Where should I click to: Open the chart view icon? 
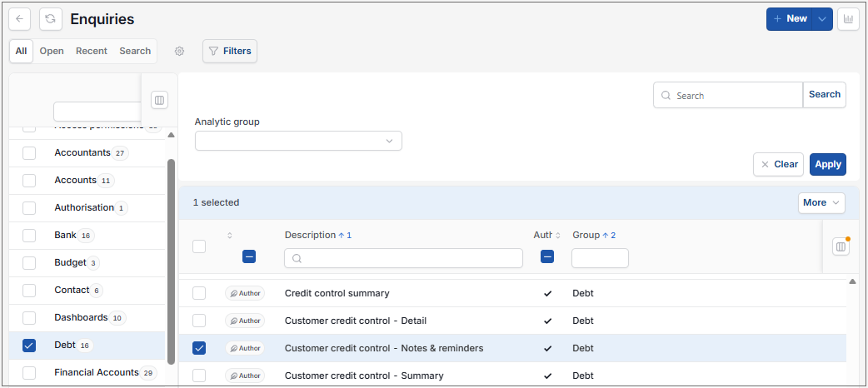(848, 19)
